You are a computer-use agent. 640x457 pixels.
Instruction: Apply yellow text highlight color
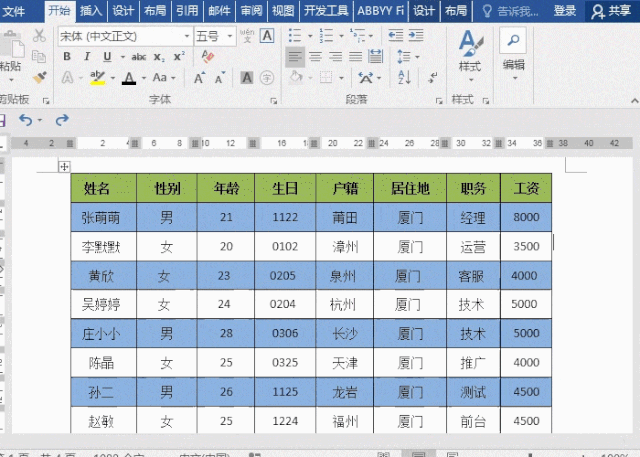point(97,77)
